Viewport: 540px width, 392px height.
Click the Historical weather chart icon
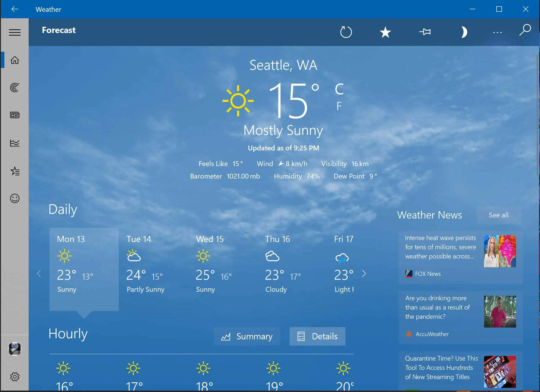coord(15,143)
